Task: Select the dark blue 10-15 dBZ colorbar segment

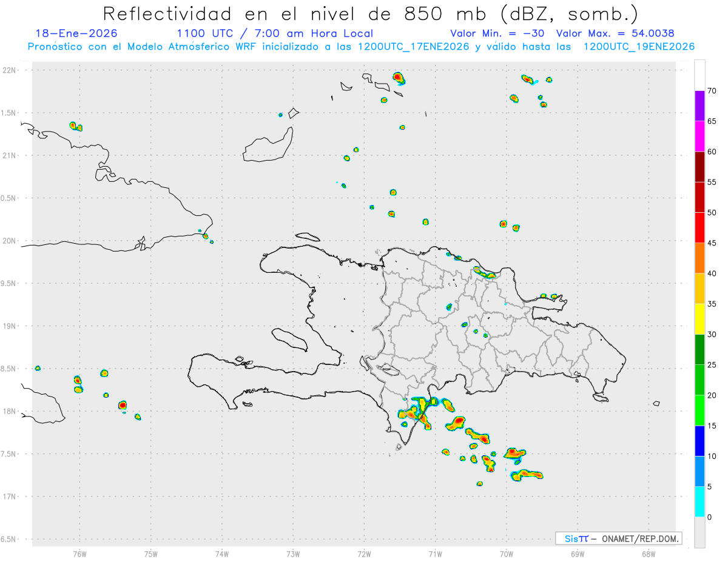Action: click(699, 441)
